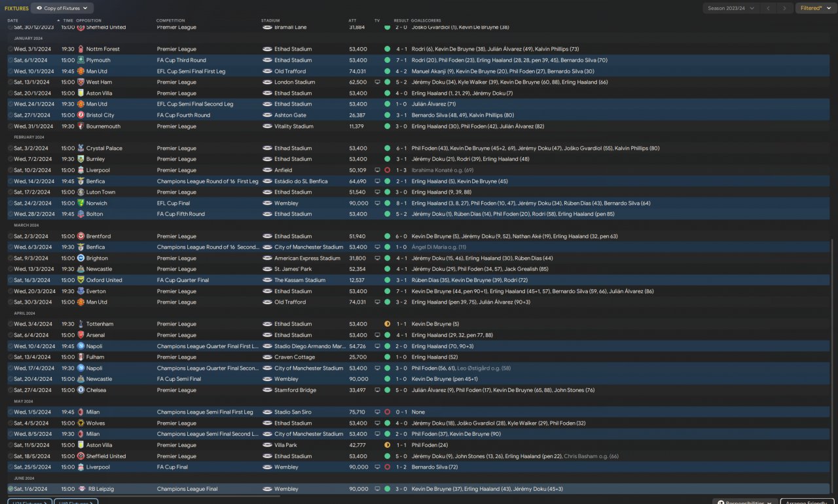Sort by the Stadium column header
This screenshot has height=504, width=838.
point(270,20)
